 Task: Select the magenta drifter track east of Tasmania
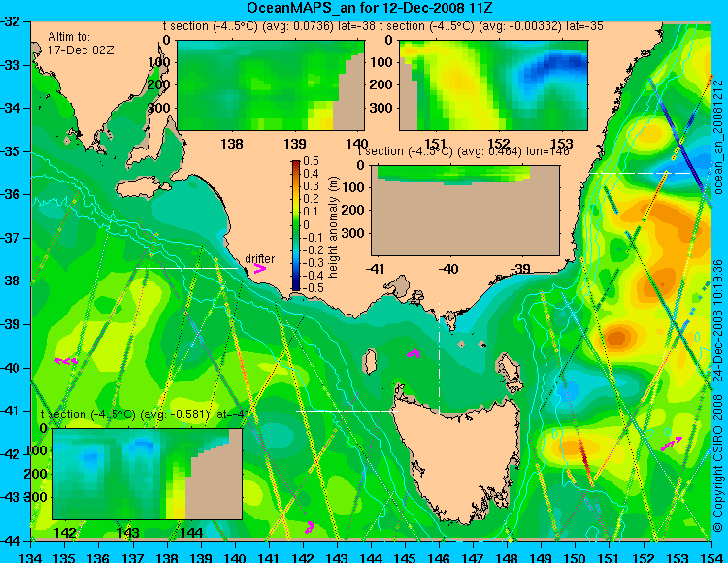[672, 445]
